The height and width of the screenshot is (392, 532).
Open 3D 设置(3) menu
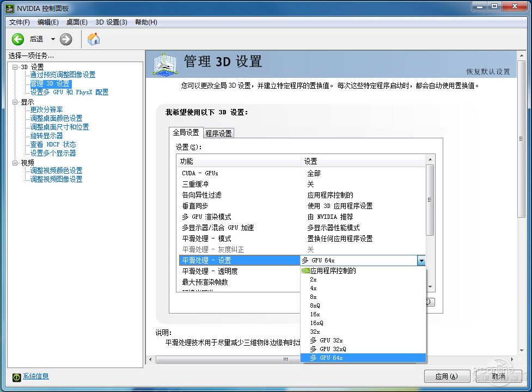coord(111,22)
